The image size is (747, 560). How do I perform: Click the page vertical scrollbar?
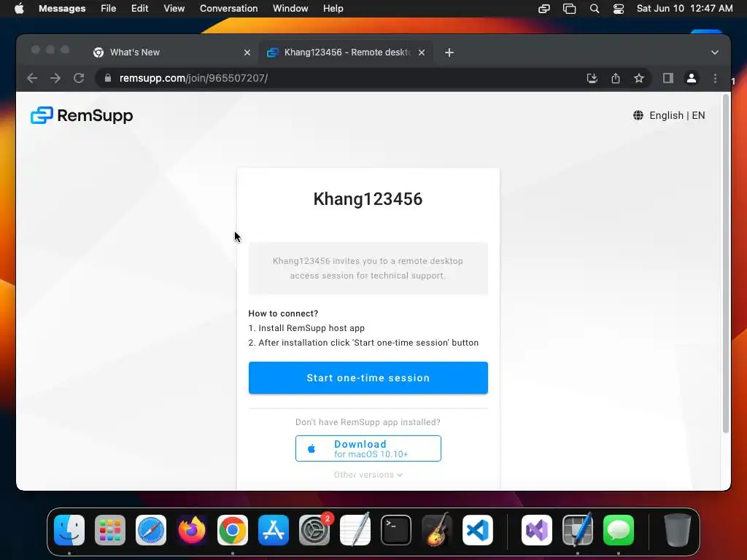[x=726, y=263]
